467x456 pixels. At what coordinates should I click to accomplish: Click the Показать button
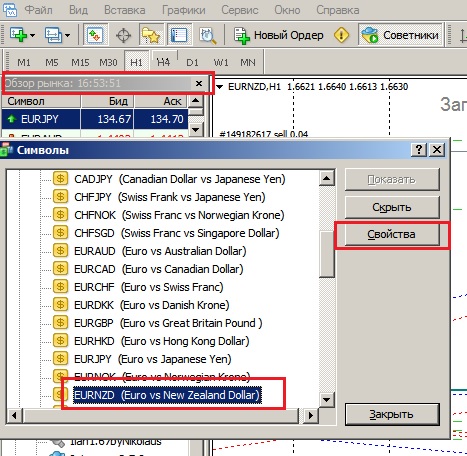tap(392, 179)
